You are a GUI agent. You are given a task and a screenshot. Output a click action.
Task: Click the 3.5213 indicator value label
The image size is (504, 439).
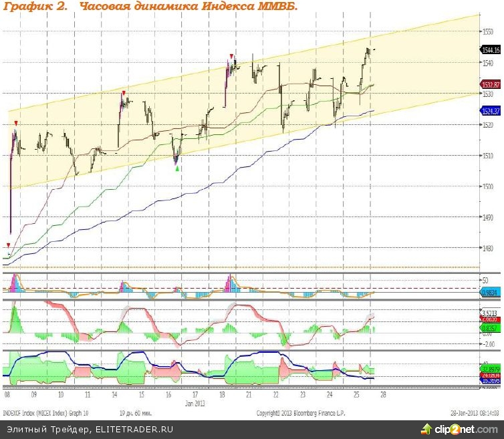[489, 313]
